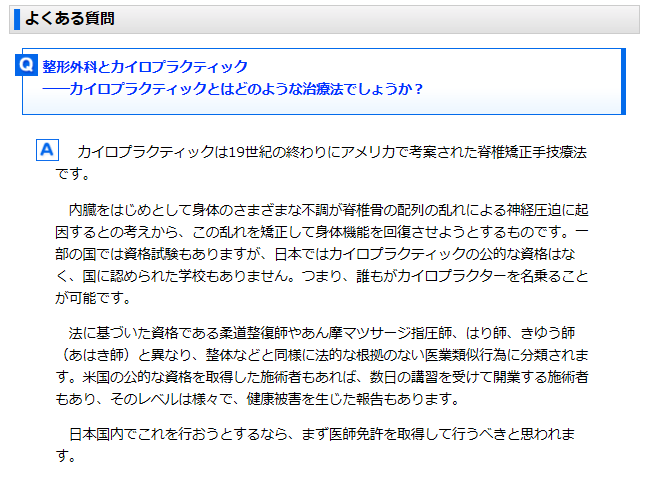Screen dimensions: 648x477
Task: Click the question line ending 治療法でしょうか？
Action: (x=233, y=89)
